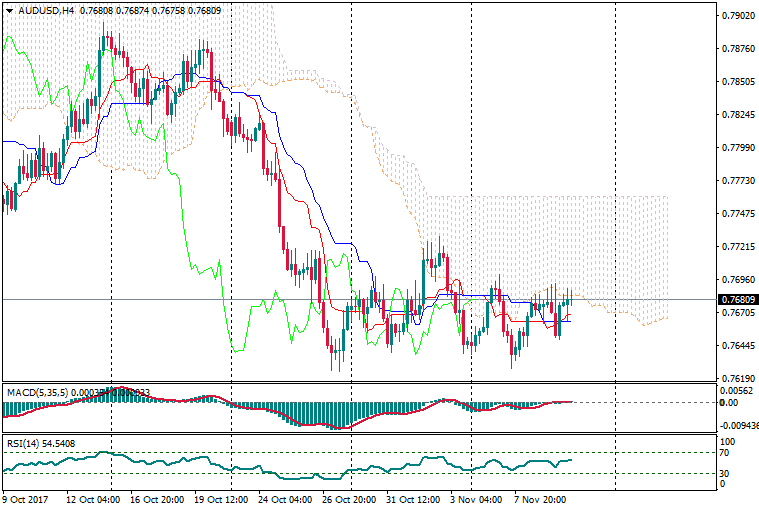Click the 0.79020 price on the scale
This screenshot has width=759, height=511.
pyautogui.click(x=737, y=16)
